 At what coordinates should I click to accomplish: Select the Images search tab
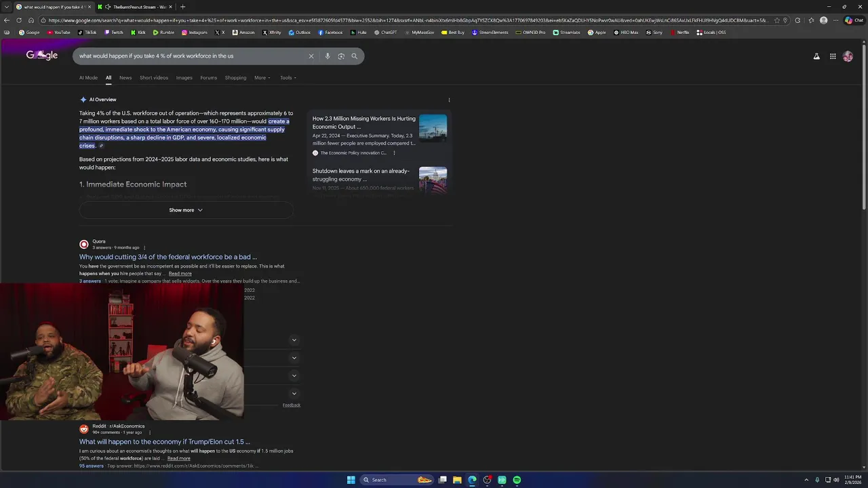pos(184,78)
